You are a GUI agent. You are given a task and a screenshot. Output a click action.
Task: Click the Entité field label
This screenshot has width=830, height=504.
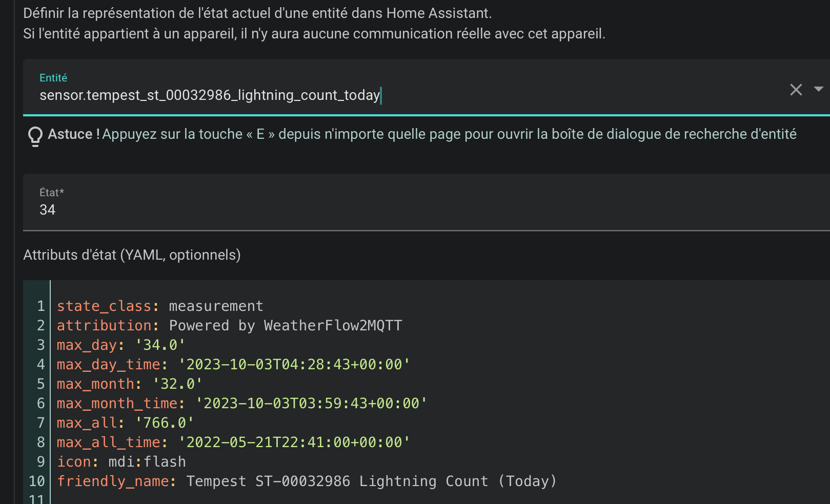pyautogui.click(x=53, y=77)
